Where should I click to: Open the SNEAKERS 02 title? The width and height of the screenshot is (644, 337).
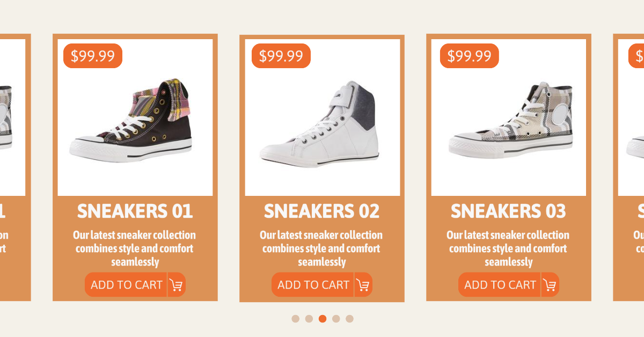point(321,211)
